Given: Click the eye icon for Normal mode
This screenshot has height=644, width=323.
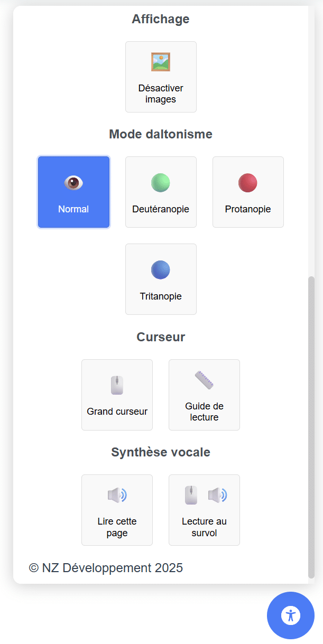Looking at the screenshot, I should [73, 183].
